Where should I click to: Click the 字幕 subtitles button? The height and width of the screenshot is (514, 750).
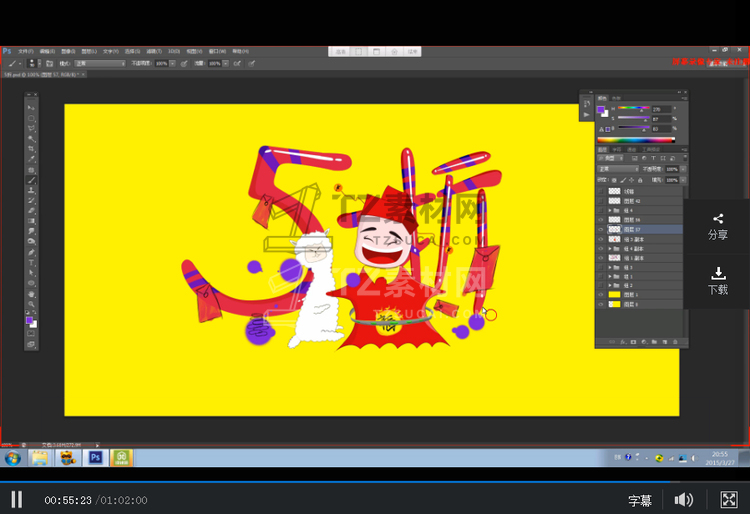tap(640, 500)
